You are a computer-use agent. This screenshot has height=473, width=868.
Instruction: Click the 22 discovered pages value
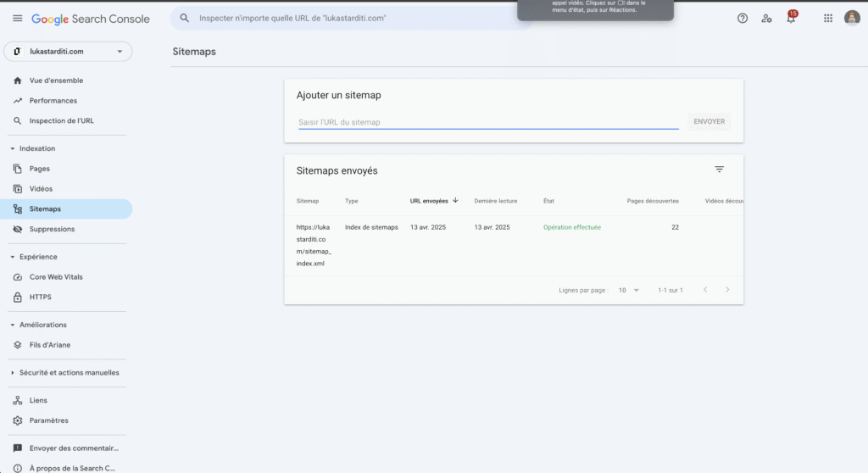675,227
